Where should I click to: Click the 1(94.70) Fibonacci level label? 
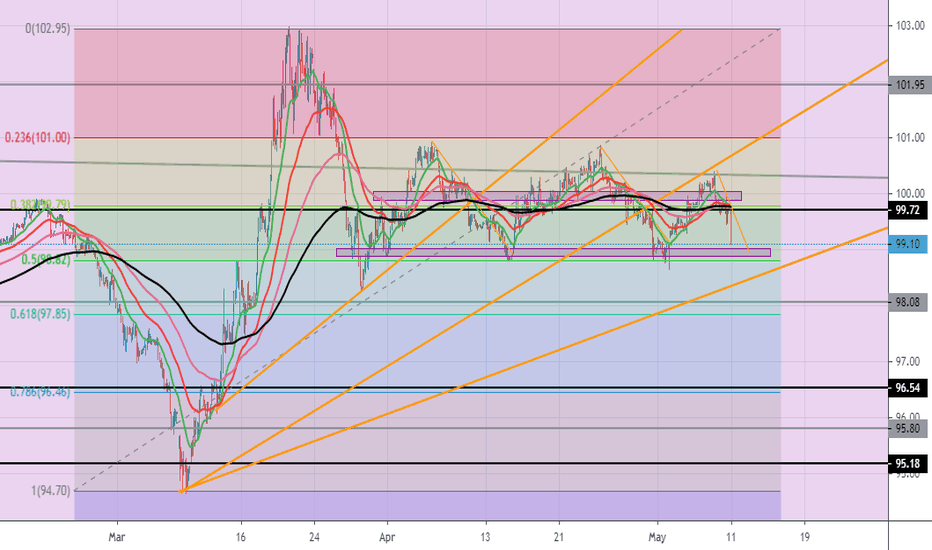(x=51, y=491)
